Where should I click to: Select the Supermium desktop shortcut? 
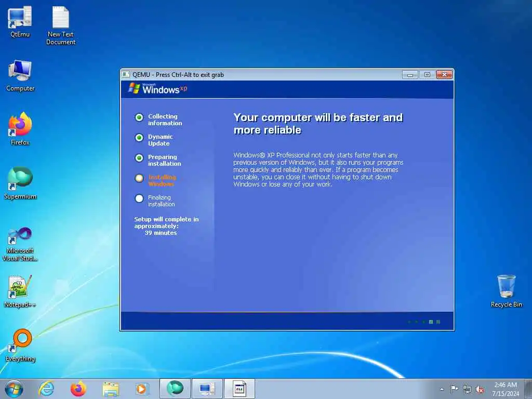20,183
